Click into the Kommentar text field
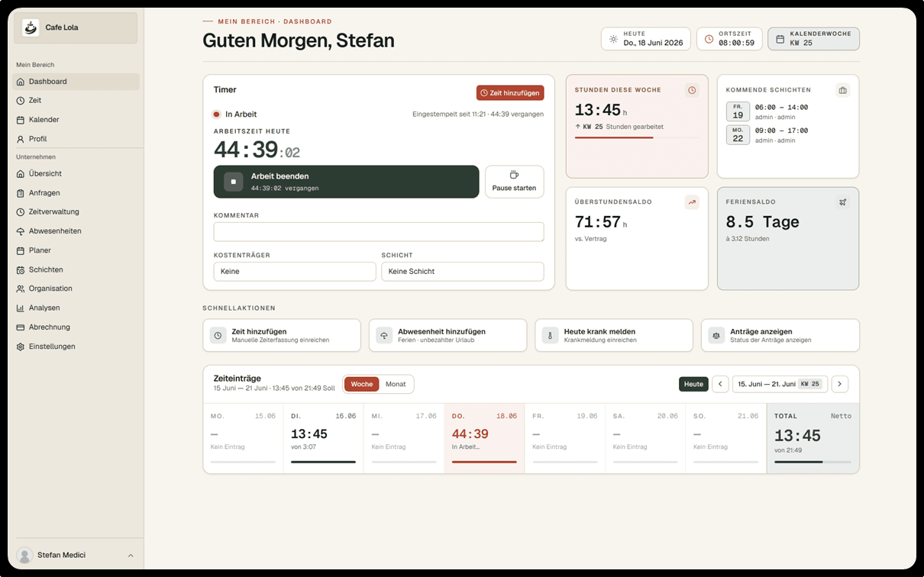 click(x=379, y=232)
